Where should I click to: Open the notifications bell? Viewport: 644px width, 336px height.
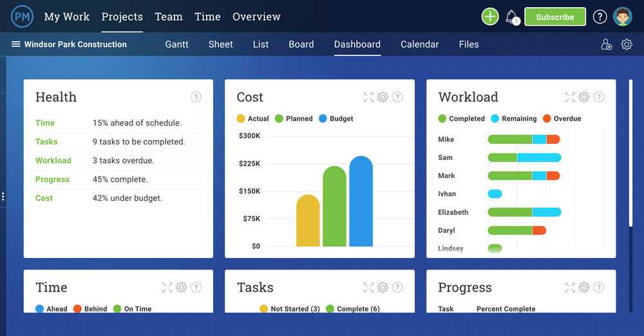pyautogui.click(x=512, y=17)
